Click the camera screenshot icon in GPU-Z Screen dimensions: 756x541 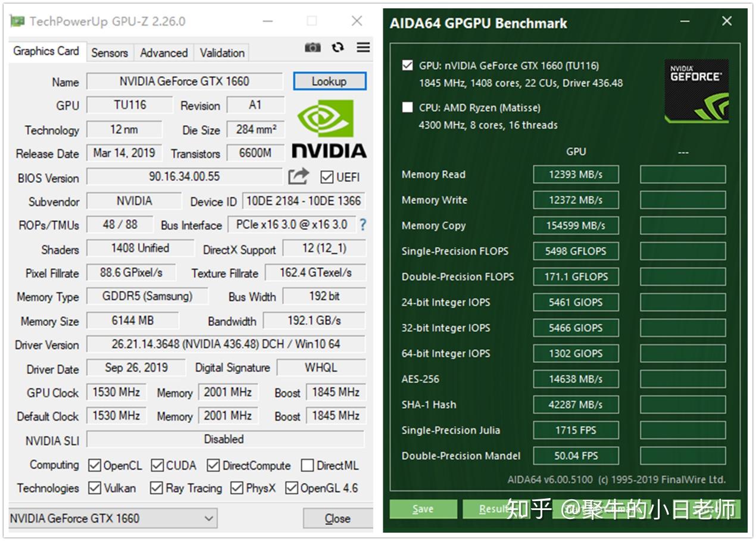pyautogui.click(x=312, y=48)
